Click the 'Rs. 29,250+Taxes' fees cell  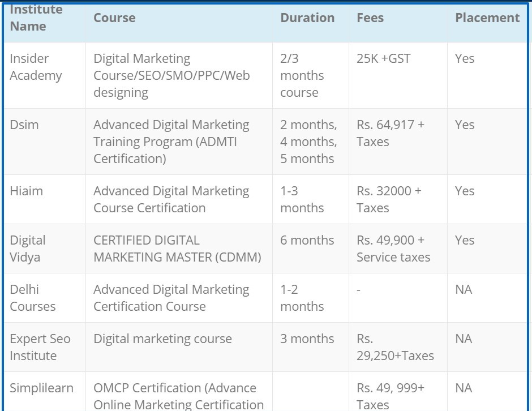(398, 347)
